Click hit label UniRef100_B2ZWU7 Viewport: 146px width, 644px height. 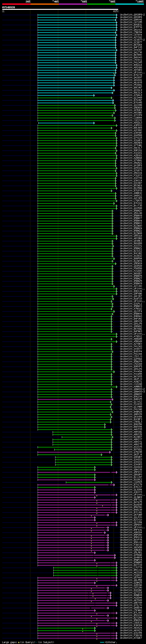pyautogui.click(x=131, y=437)
